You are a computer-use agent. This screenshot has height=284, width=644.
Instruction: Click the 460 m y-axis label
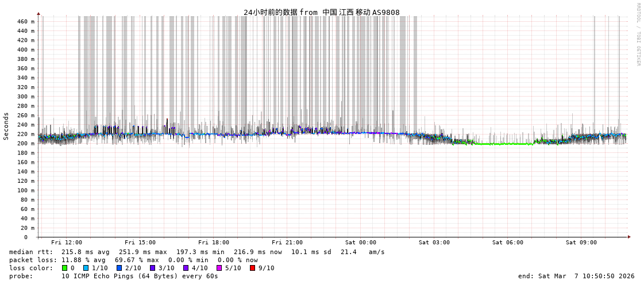[x=25, y=22]
